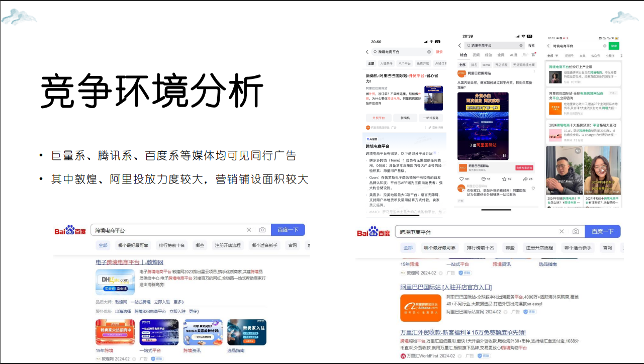This screenshot has height=364, width=644.
Task: Click 跨境B2B电商平台 sublink
Action: click(x=150, y=312)
